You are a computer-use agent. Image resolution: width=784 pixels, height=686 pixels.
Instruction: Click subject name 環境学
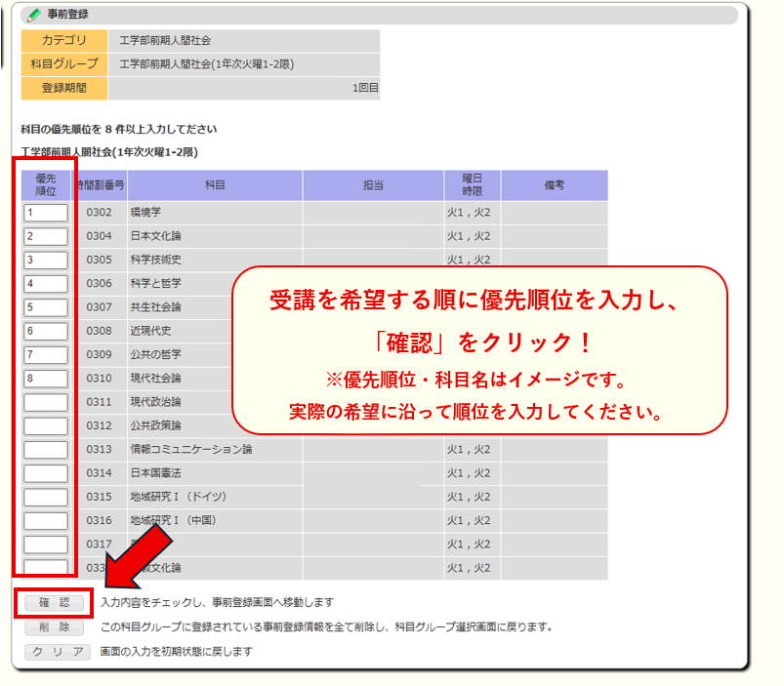(x=146, y=213)
